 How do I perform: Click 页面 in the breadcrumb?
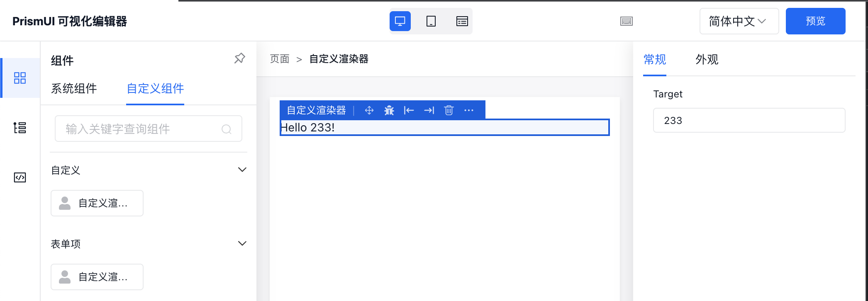280,59
